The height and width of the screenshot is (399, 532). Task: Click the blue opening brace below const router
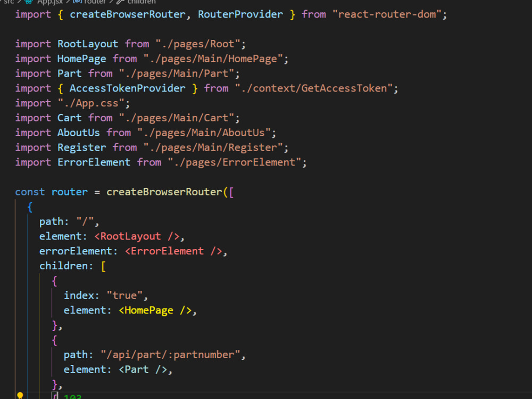30,207
